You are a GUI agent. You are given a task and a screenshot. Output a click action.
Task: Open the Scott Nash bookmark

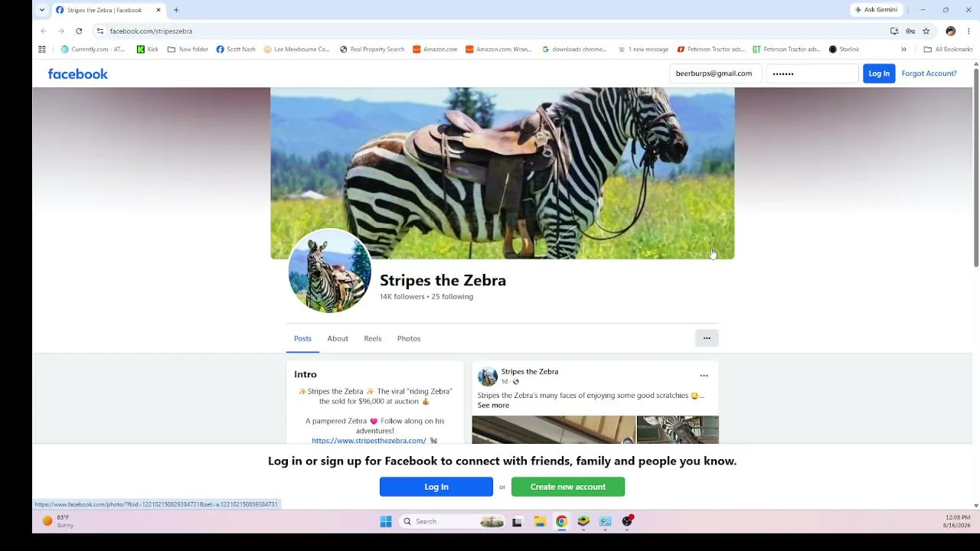[236, 49]
